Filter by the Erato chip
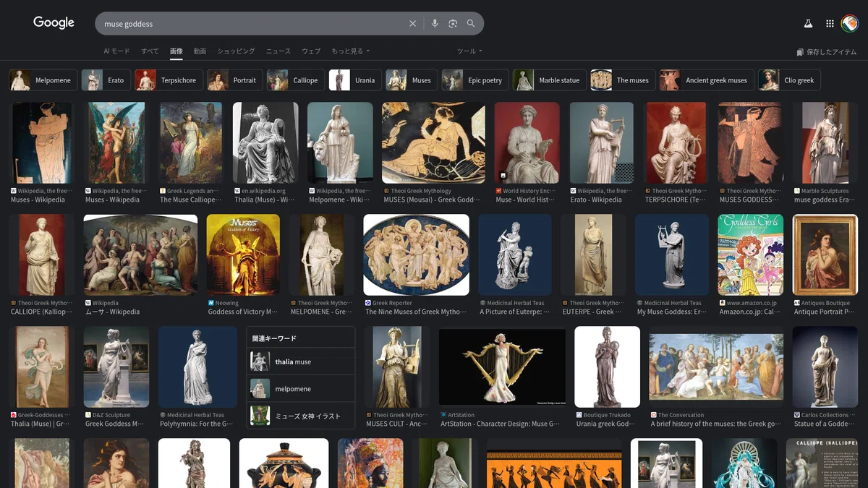This screenshot has height=488, width=868. click(106, 80)
